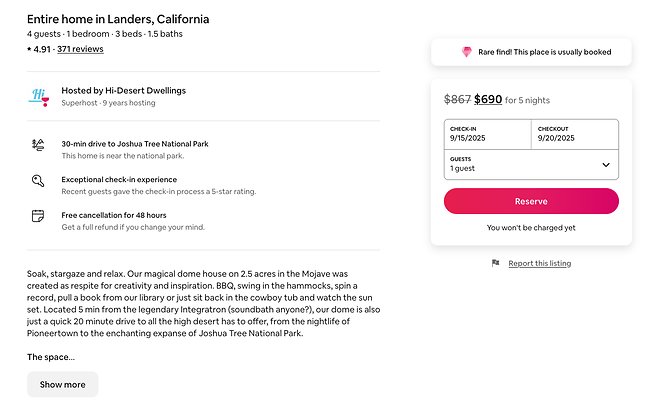Click the Hi-Desert Dwellings host avatar

tap(38, 96)
